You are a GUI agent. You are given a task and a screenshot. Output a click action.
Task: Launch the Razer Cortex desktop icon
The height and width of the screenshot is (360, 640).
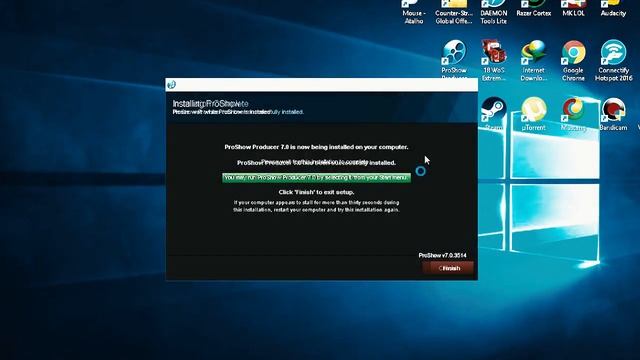(x=533, y=8)
